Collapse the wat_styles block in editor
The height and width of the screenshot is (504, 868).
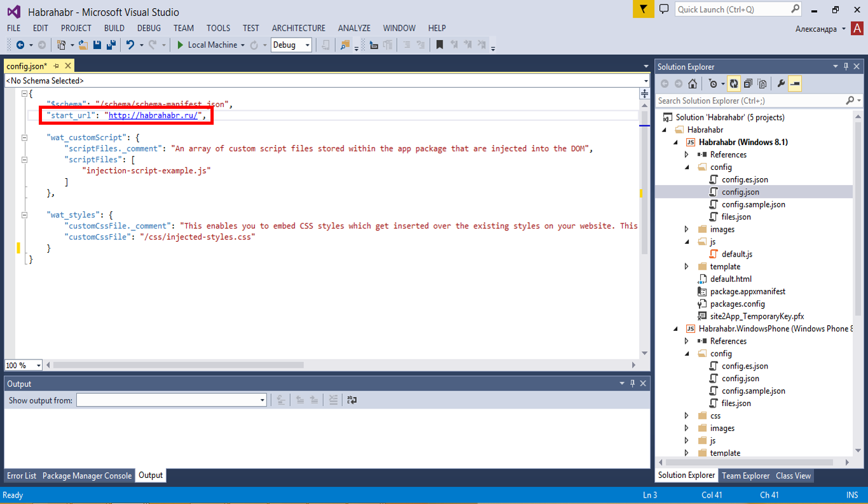pos(25,215)
